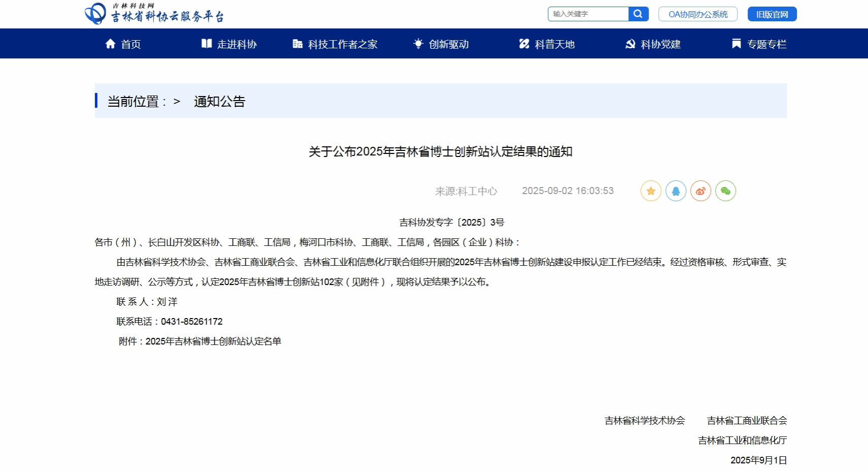Click the article title heading

[440, 152]
